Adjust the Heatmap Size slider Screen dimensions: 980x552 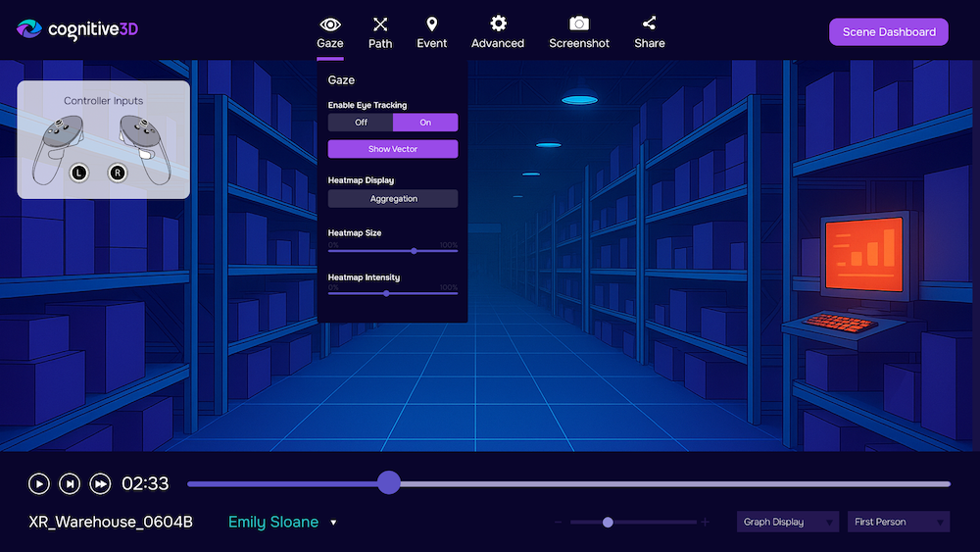(x=414, y=251)
